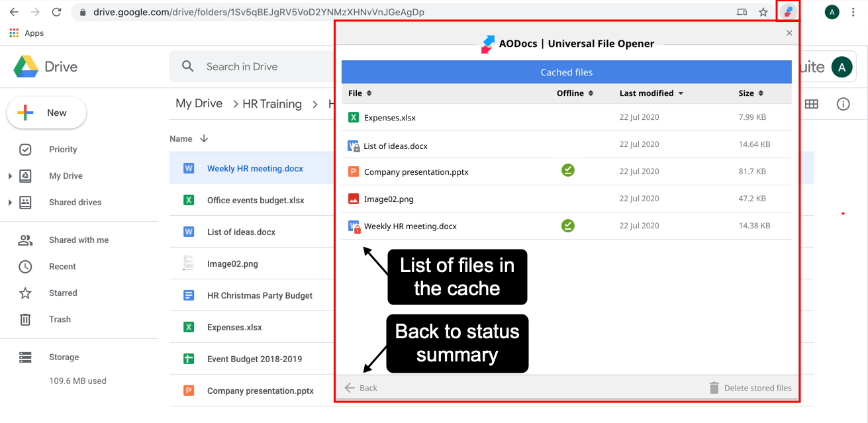Viewport: 868px width, 423px height.
Task: Go back to status summary
Action: coord(361,388)
